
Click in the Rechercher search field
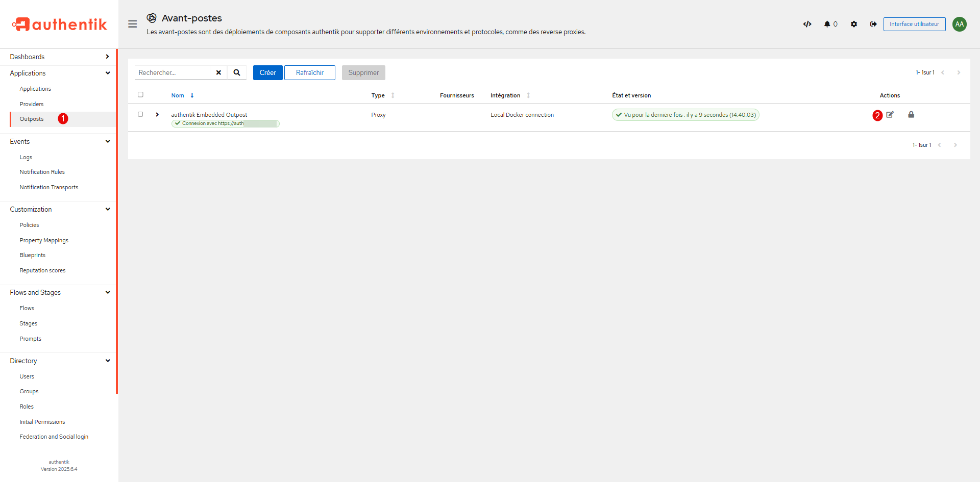[x=173, y=72]
